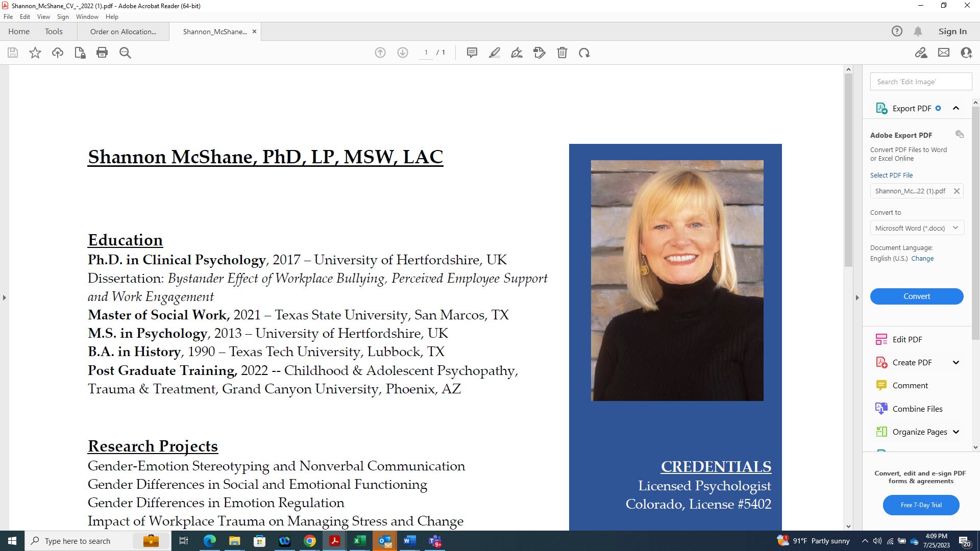980x551 pixels.
Task: Remove the selected Shannon PDF file
Action: pos(957,191)
